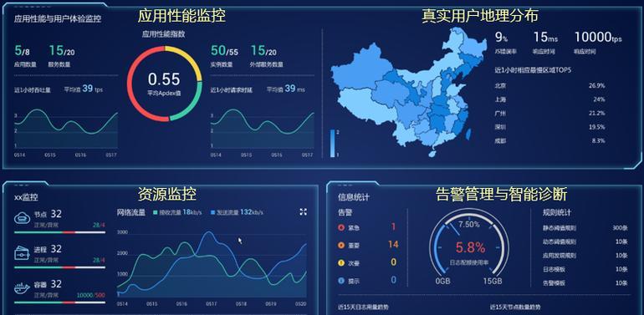
Task: Select the 深圳 19.5% row
Action: click(x=549, y=127)
